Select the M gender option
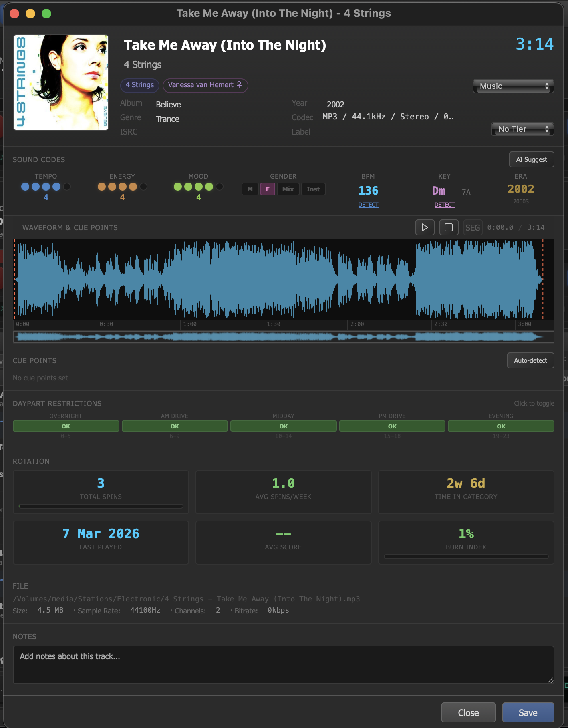The width and height of the screenshot is (568, 728). click(250, 189)
